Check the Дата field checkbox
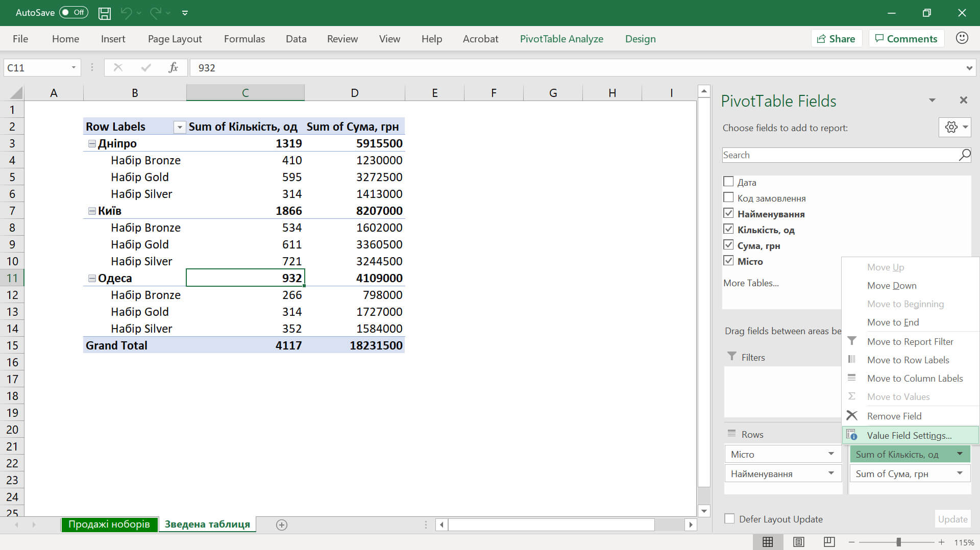This screenshot has width=980, height=550. (x=728, y=182)
